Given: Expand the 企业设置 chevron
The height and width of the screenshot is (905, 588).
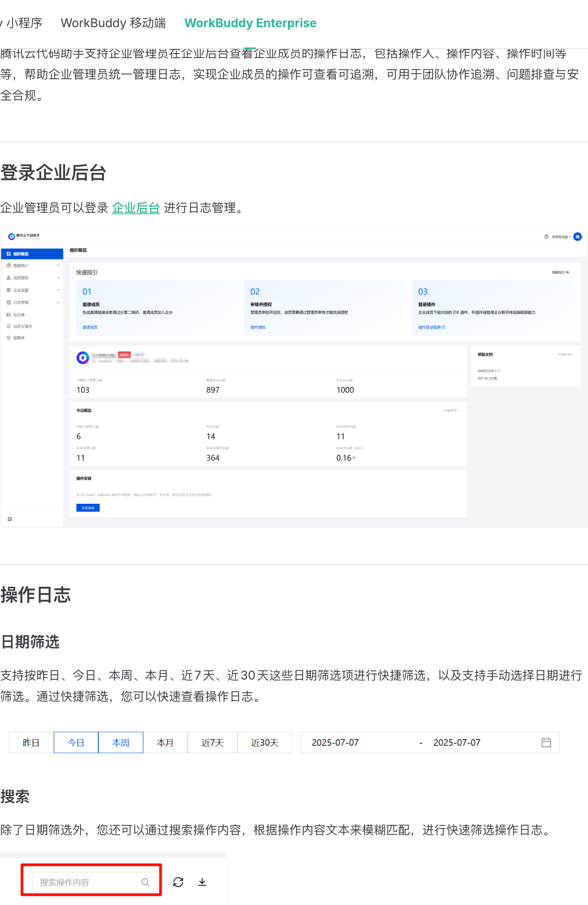Looking at the screenshot, I should [58, 290].
